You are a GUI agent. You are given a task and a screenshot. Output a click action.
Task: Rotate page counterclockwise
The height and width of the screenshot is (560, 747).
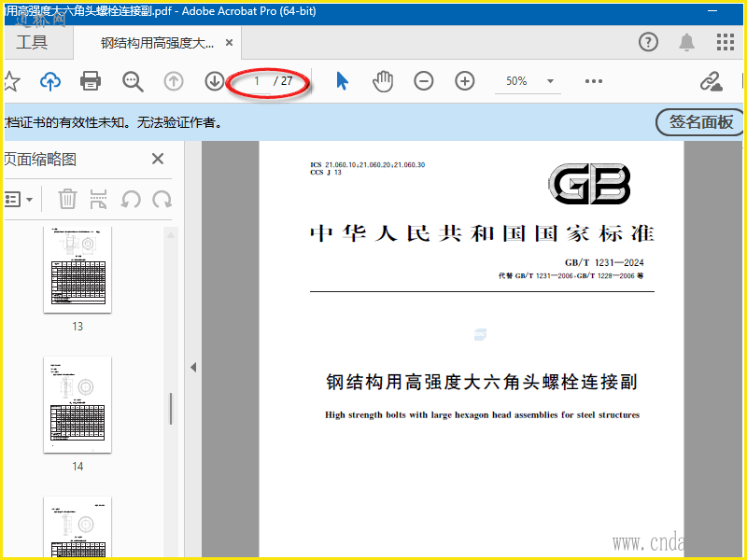coord(130,199)
